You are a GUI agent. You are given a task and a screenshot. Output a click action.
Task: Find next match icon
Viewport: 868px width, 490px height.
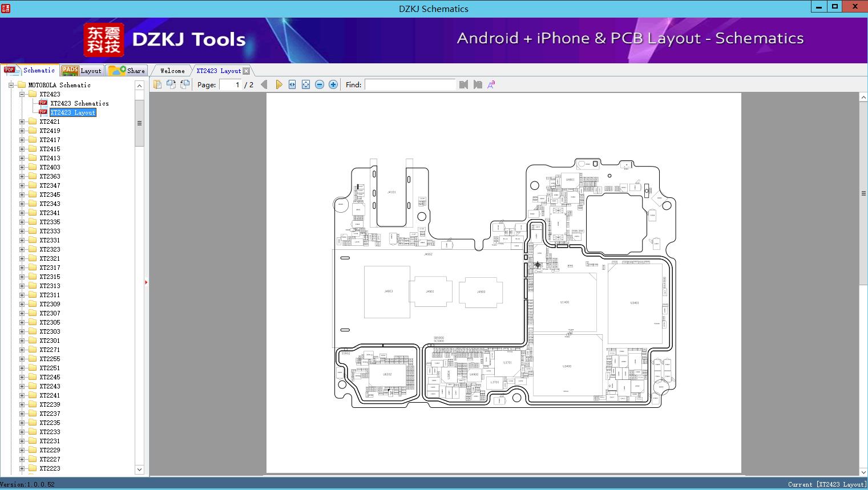click(x=478, y=84)
